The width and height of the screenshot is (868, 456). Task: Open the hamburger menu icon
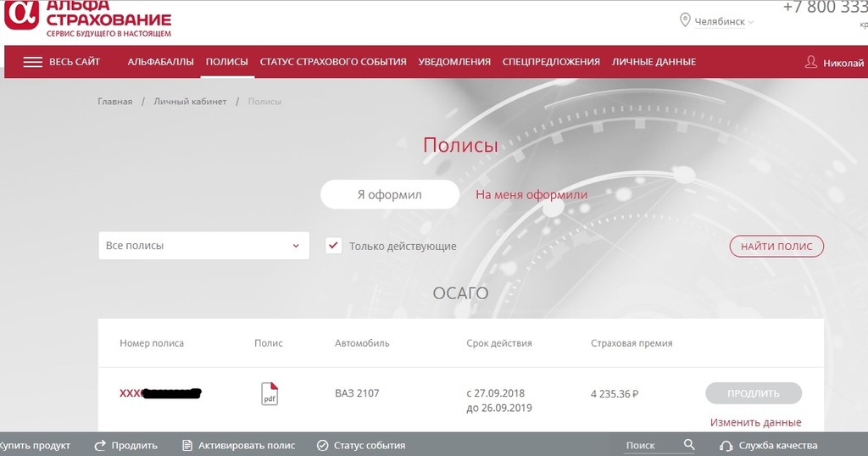[33, 62]
